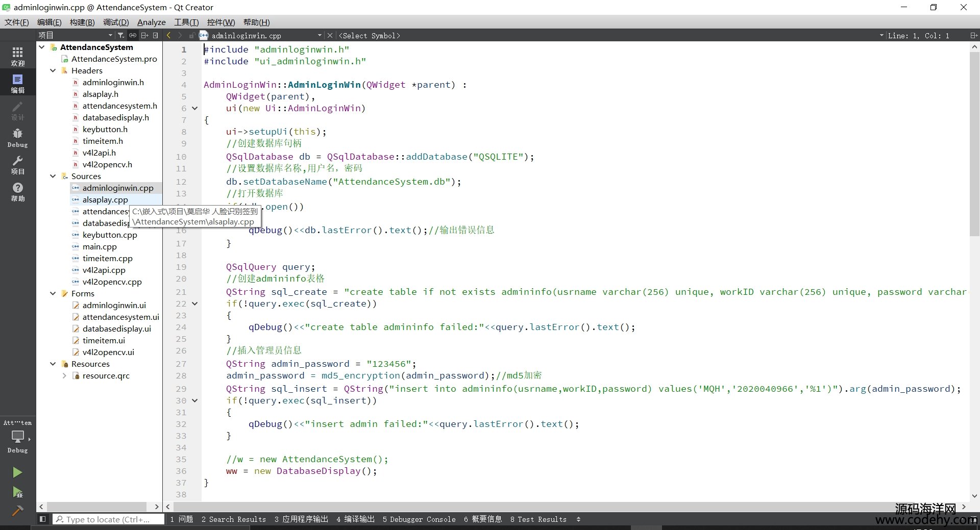Open the Design mode in the sidebar
This screenshot has width=980, height=530.
tap(17, 111)
